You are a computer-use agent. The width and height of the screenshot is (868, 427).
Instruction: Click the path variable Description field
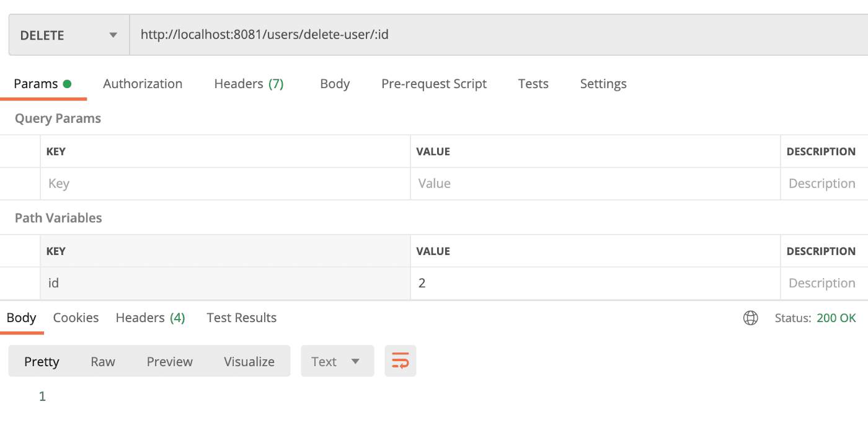click(x=825, y=284)
